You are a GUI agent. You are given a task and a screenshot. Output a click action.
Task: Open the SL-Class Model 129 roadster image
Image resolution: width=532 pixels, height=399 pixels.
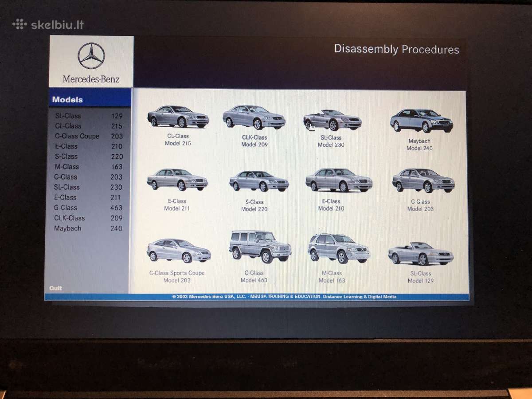[x=421, y=254]
